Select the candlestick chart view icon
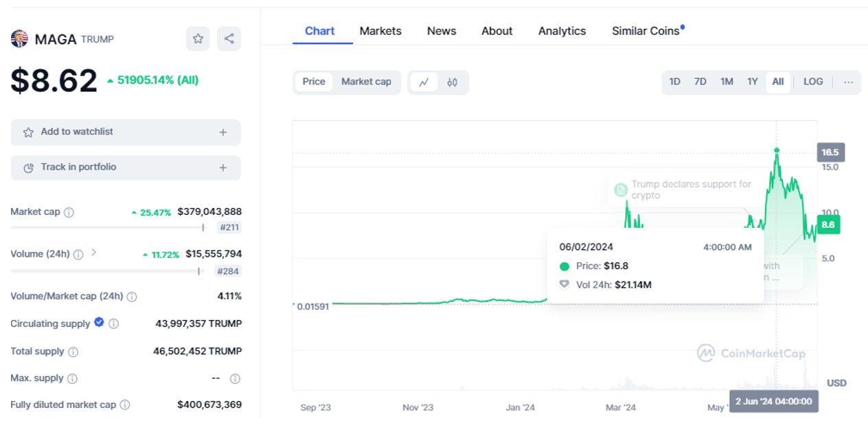Screen dimensions: 868x427 (x=452, y=82)
